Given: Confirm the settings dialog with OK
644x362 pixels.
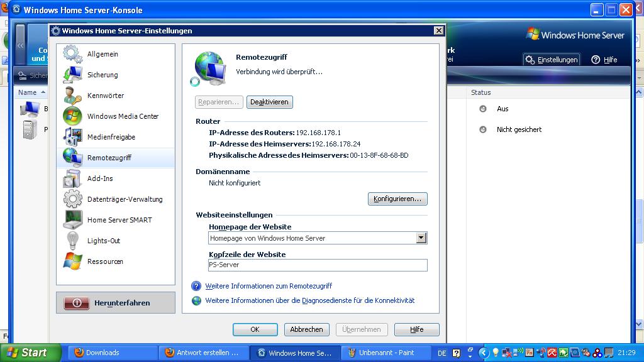Looking at the screenshot, I should pyautogui.click(x=255, y=329).
